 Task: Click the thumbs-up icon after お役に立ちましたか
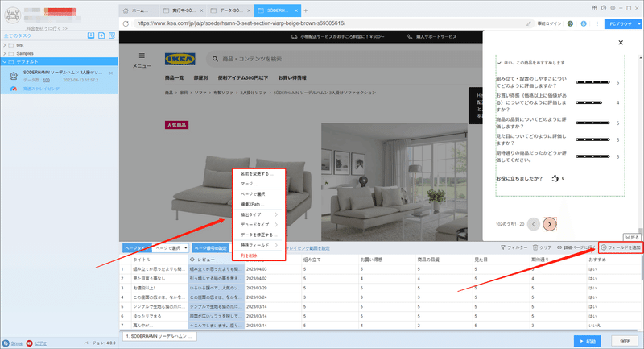[555, 178]
